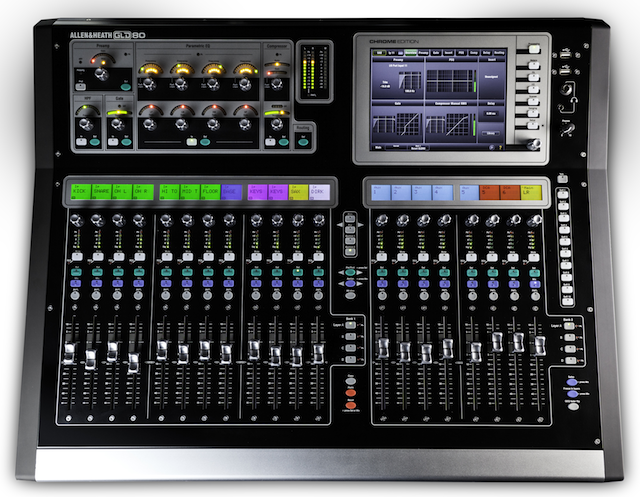Select the KEYS purple channel label
640x497 pixels.
(255, 190)
